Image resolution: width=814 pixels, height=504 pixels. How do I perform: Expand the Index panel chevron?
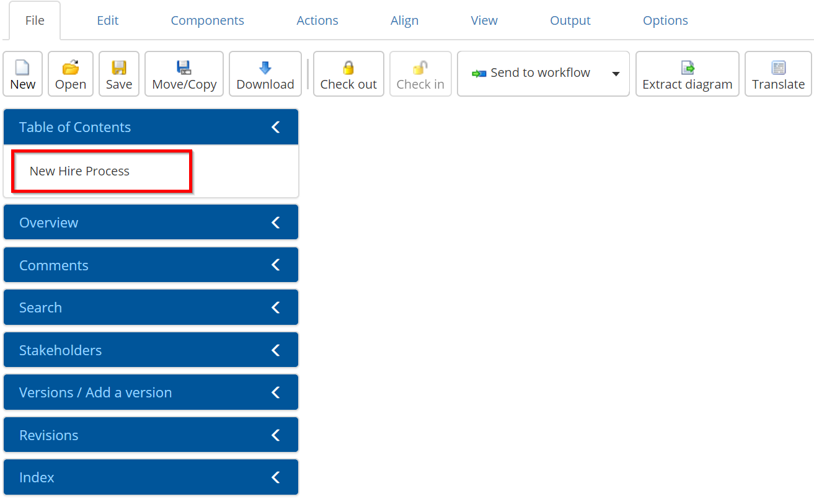tap(276, 477)
